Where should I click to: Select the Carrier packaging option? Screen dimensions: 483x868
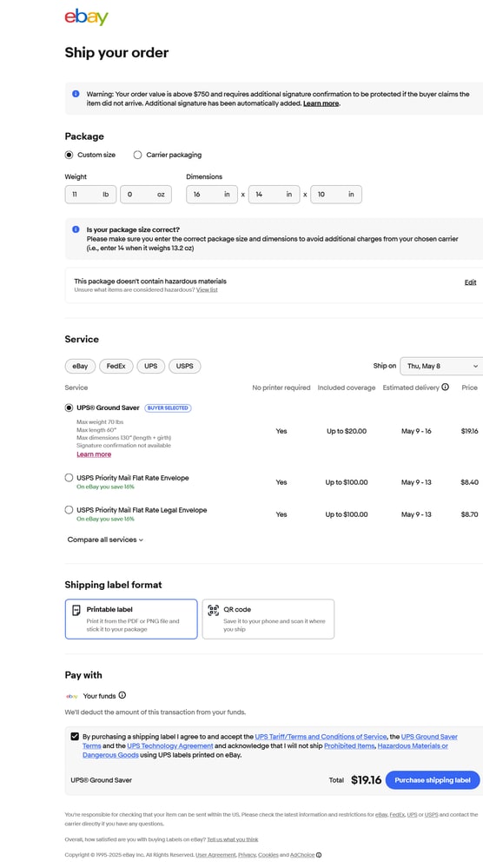[x=137, y=155]
